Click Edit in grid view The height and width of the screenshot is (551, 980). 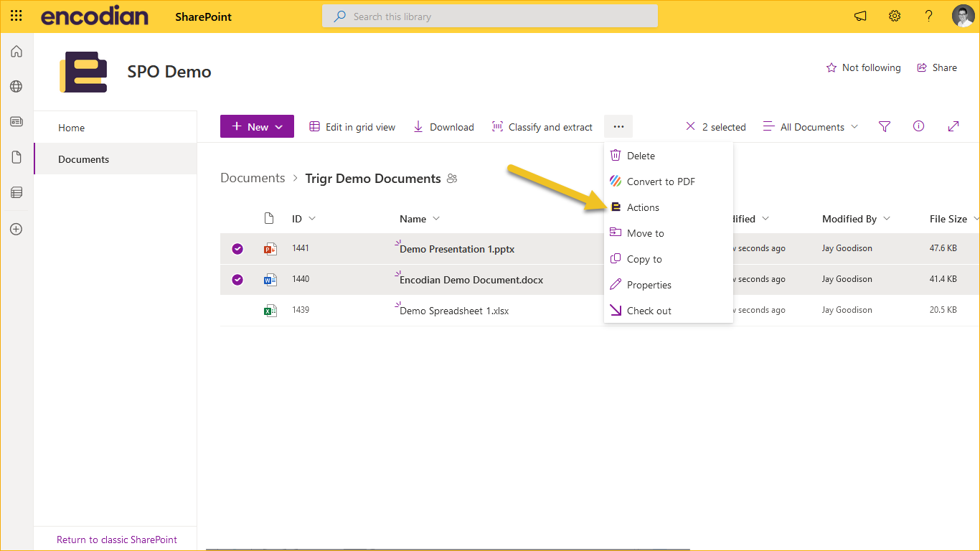[352, 127]
